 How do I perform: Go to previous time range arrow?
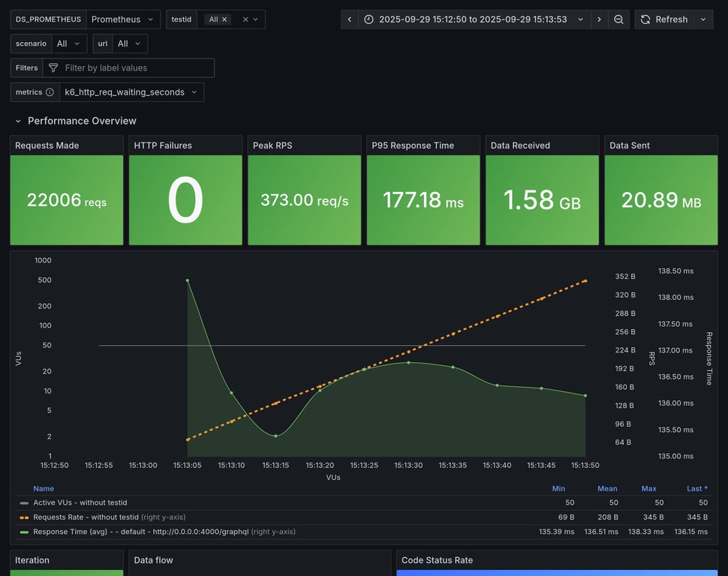click(350, 19)
